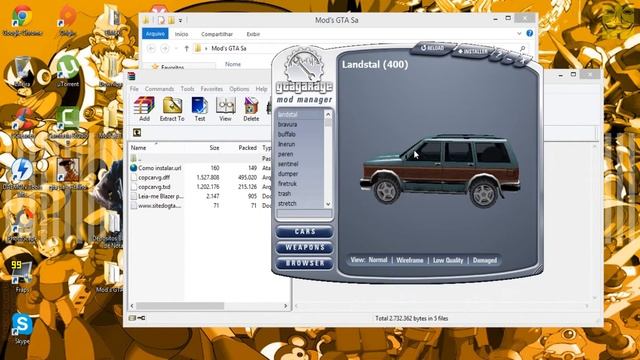The image size is (640, 360).
Task: Open the Commands menu in WinRAR
Action: point(159,89)
